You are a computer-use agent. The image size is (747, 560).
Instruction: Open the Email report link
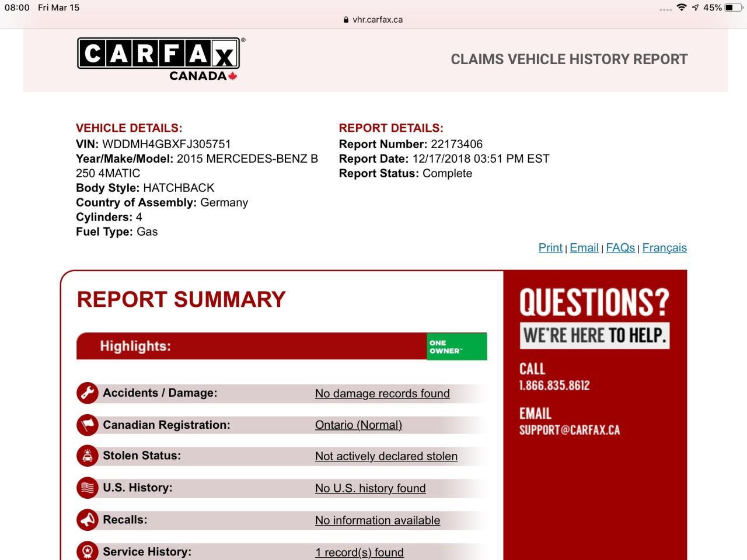[x=584, y=248]
